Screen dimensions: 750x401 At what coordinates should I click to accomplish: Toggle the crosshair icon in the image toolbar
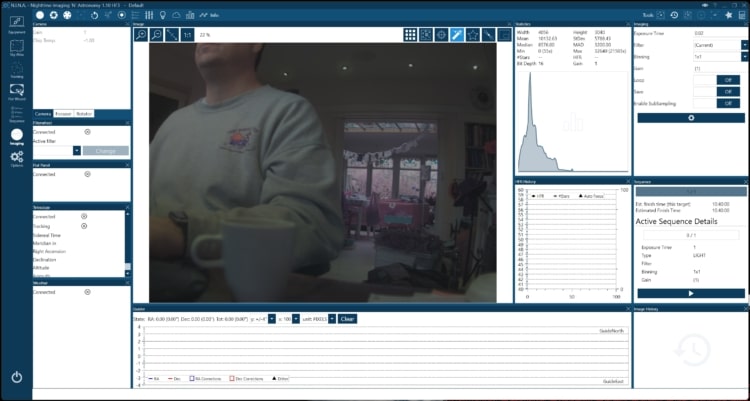tap(441, 34)
